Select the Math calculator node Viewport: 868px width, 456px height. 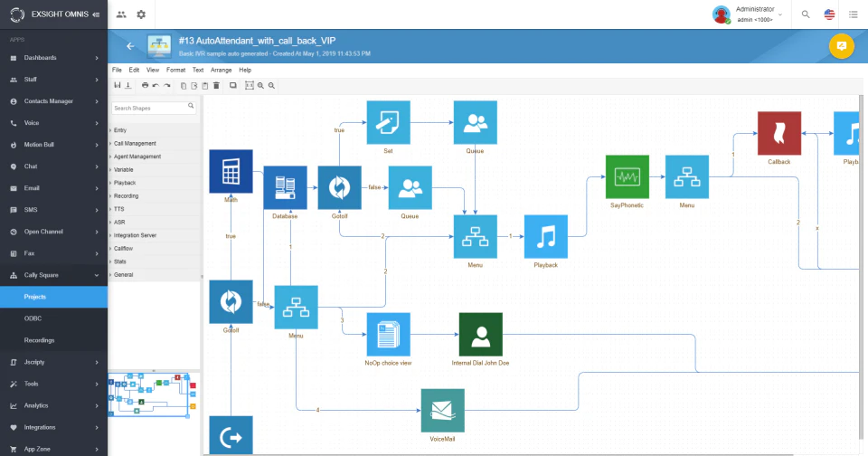231,171
